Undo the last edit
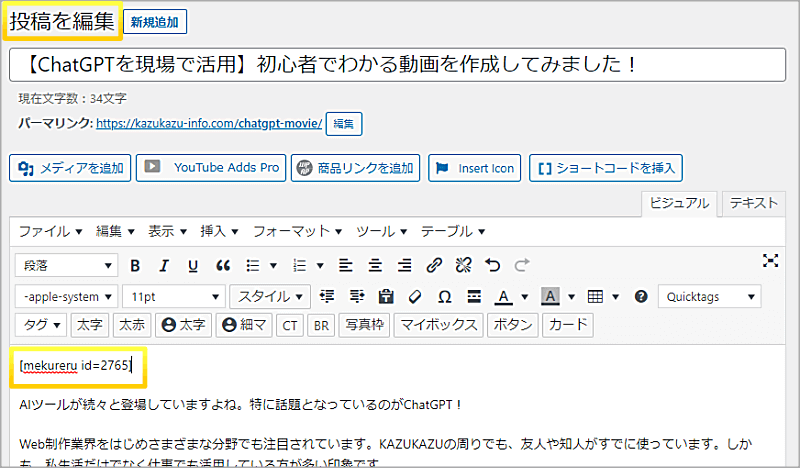800x468 pixels. (x=493, y=265)
